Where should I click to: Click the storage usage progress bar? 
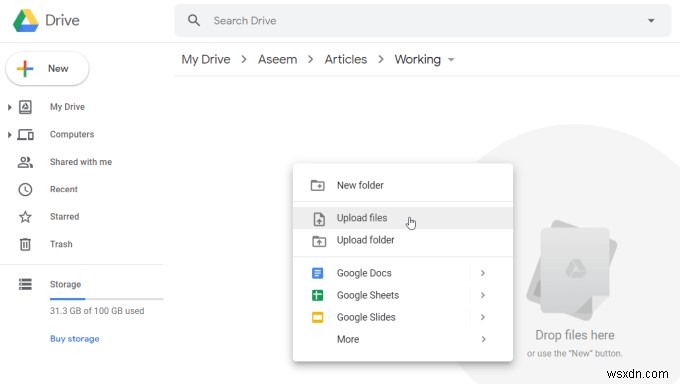[x=106, y=299]
